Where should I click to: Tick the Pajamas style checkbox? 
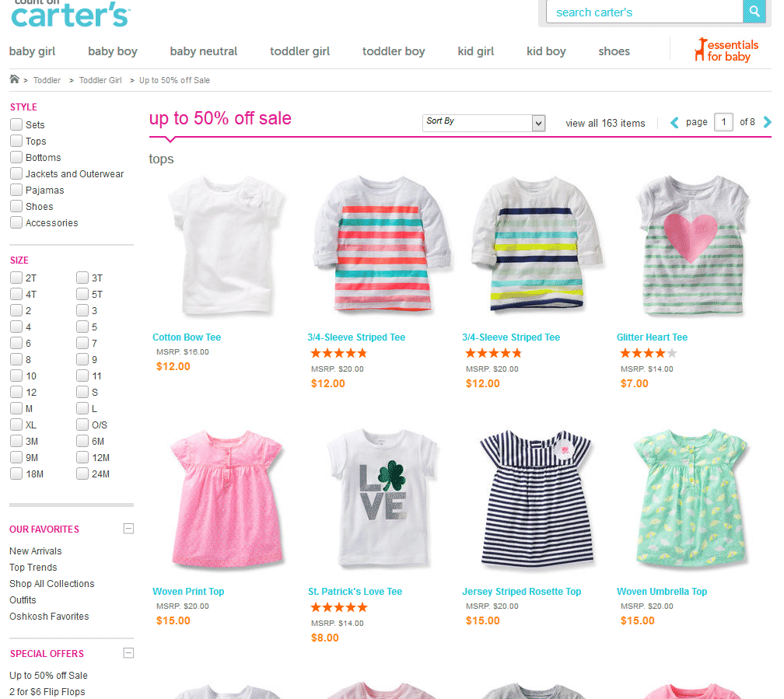(x=16, y=190)
